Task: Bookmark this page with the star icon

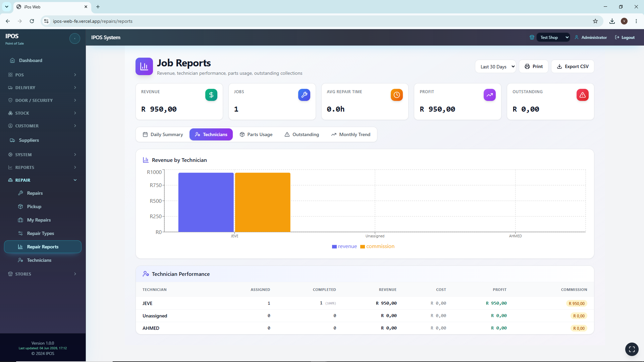Action: click(x=595, y=21)
